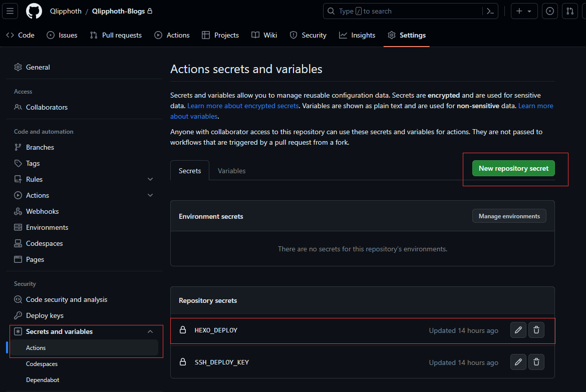The height and width of the screenshot is (392, 586).
Task: Click the Deploy keys key icon
Action: [x=18, y=316]
